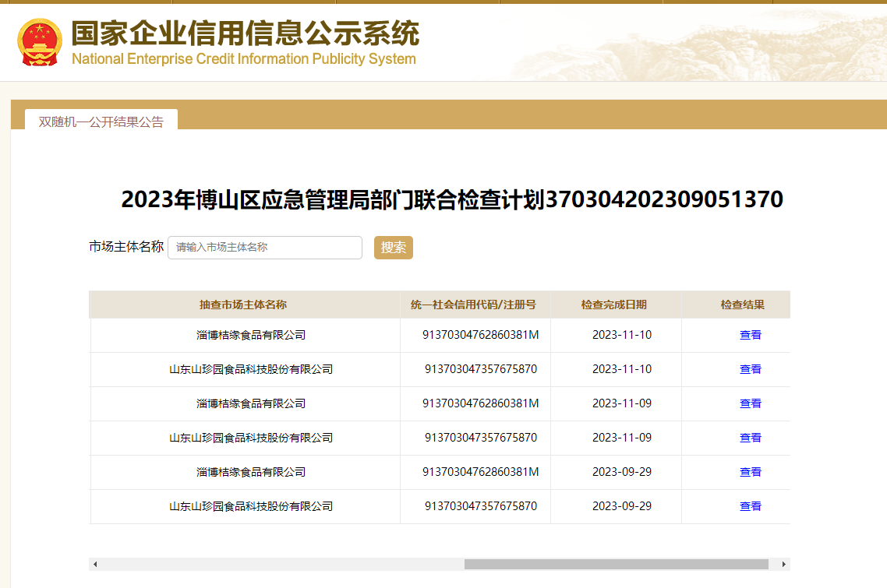This screenshot has height=588, width=887.
Task: Select credit code 913703047357675870 in second row
Action: point(481,369)
